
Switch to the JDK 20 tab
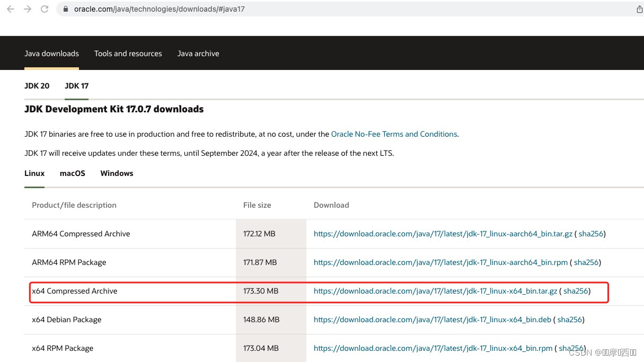coord(37,86)
